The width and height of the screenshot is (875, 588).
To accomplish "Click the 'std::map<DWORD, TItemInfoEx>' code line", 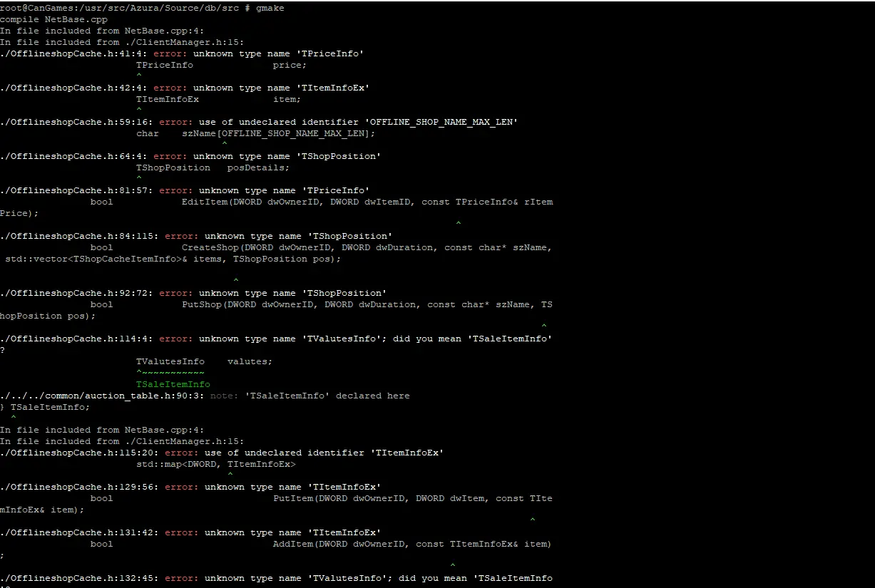I will (215, 464).
